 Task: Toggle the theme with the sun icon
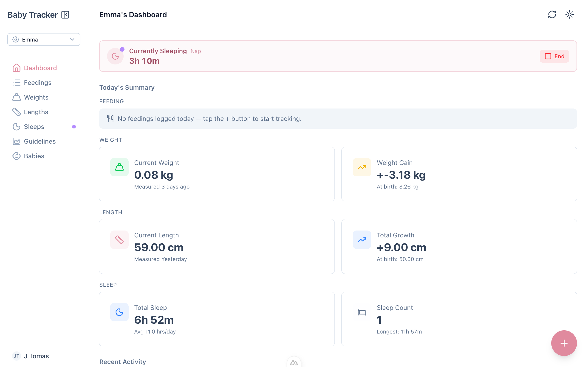(x=570, y=14)
